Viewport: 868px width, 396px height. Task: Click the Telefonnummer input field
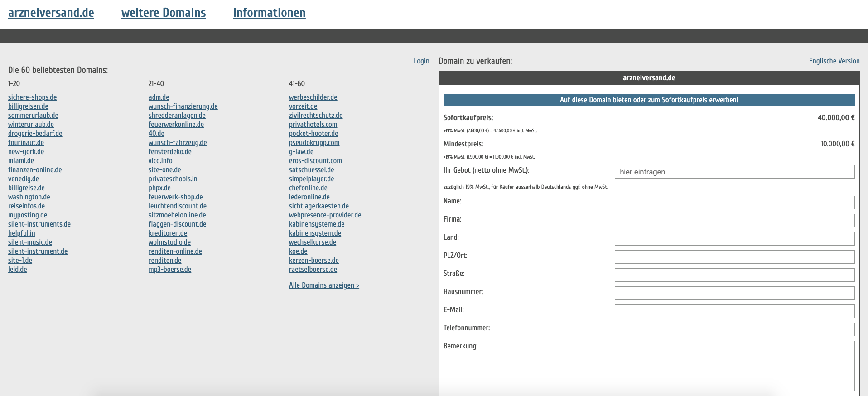point(734,329)
